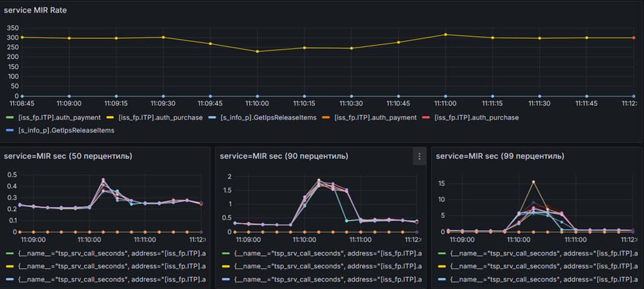
Task: Click orange color marker of auth_payment legend
Action: (x=325, y=117)
